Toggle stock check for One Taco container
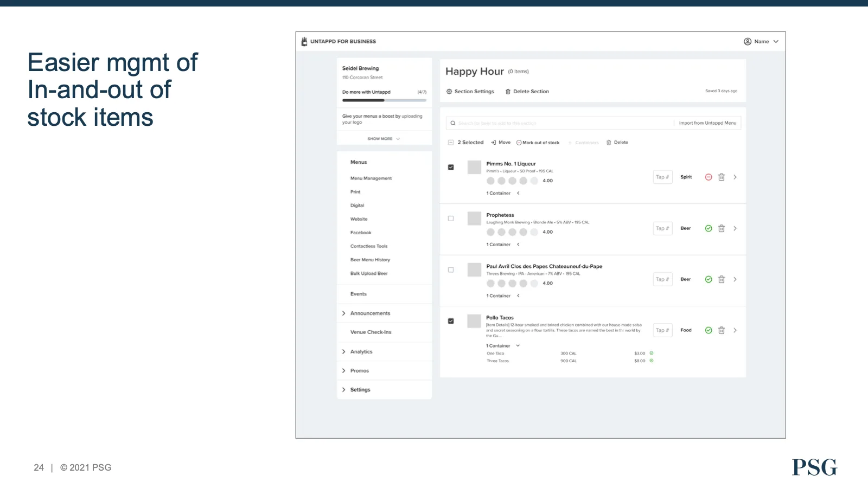The width and height of the screenshot is (868, 488). pos(652,353)
